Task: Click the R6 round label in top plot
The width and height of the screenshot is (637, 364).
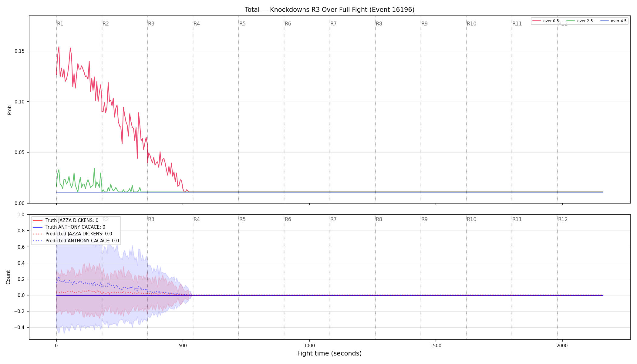Action: pyautogui.click(x=288, y=24)
